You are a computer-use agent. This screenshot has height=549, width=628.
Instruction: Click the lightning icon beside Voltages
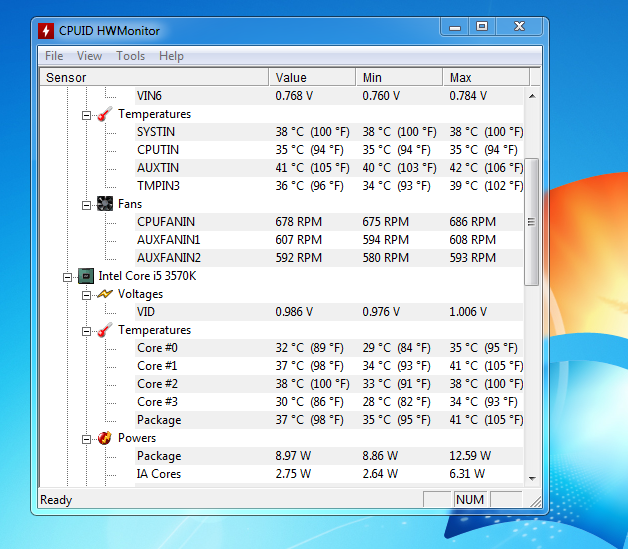pyautogui.click(x=105, y=294)
